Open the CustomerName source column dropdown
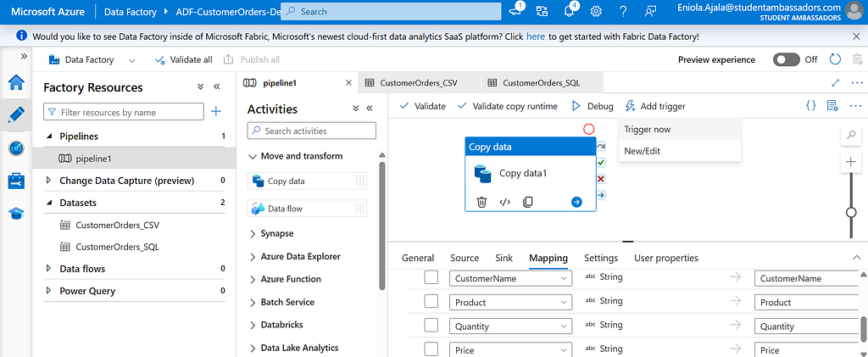 point(510,278)
